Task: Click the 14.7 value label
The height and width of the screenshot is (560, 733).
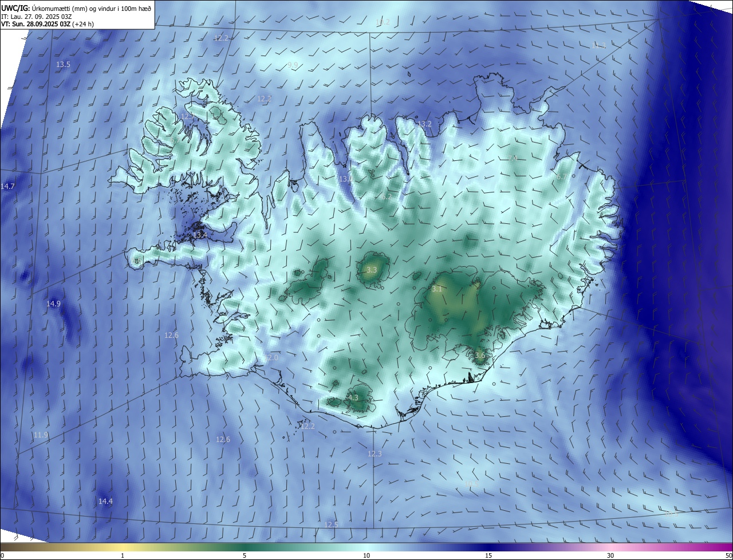Action: (x=7, y=187)
